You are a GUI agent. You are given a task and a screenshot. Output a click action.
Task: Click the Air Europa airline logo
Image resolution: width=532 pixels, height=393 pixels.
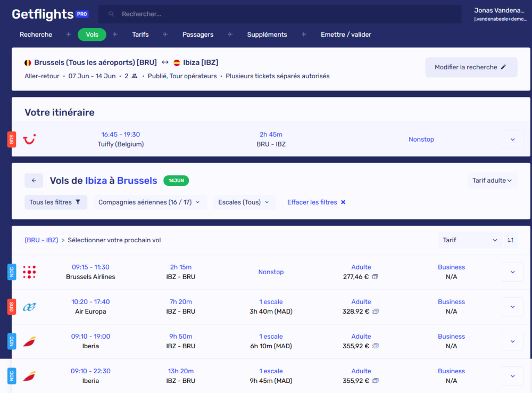pos(29,307)
